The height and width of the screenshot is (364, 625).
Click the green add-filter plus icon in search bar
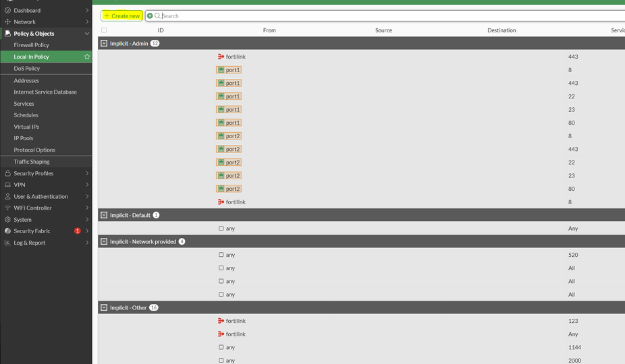point(150,16)
